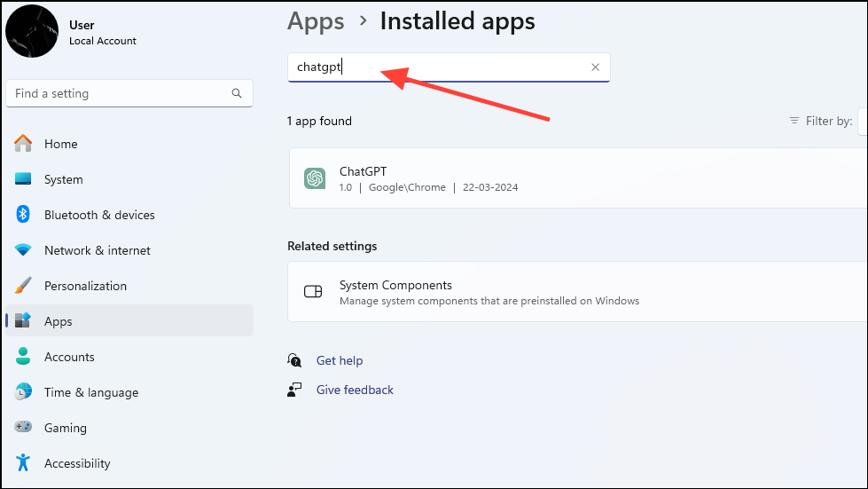This screenshot has width=868, height=489.
Task: Open the Filter by dropdown
Action: tap(863, 122)
